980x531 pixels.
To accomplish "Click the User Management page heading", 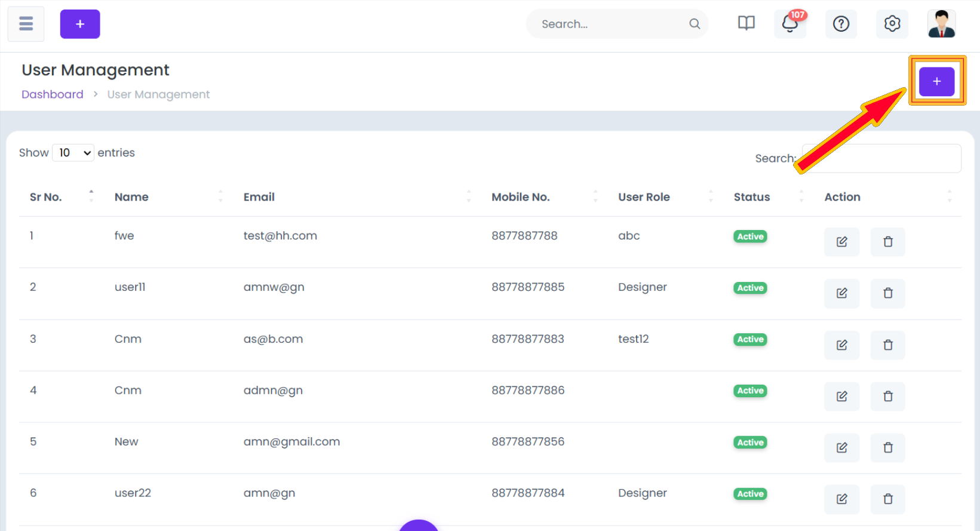I will (x=96, y=70).
